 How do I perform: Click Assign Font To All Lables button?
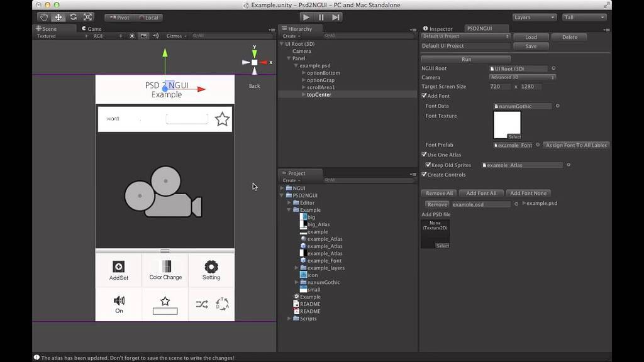click(575, 145)
